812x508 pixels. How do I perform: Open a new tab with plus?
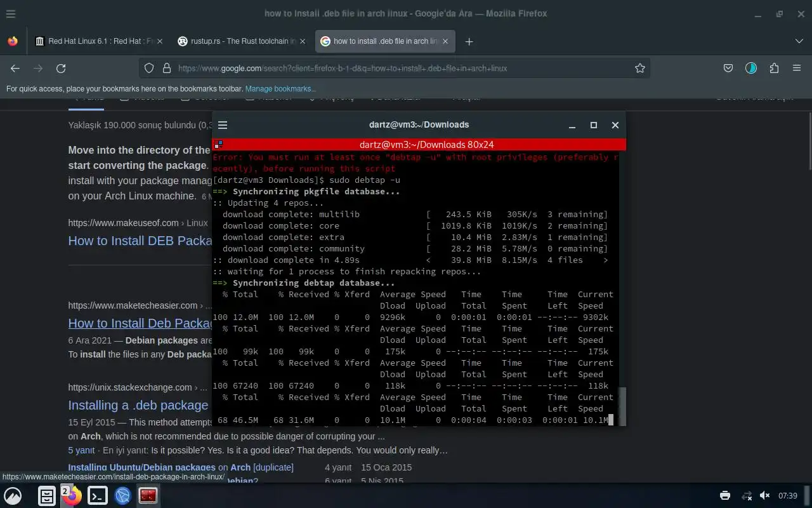(x=469, y=41)
